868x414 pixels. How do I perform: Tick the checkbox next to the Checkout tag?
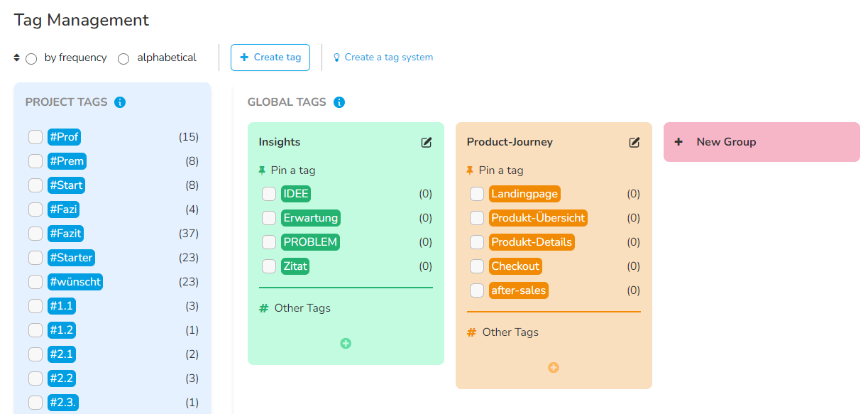point(476,266)
